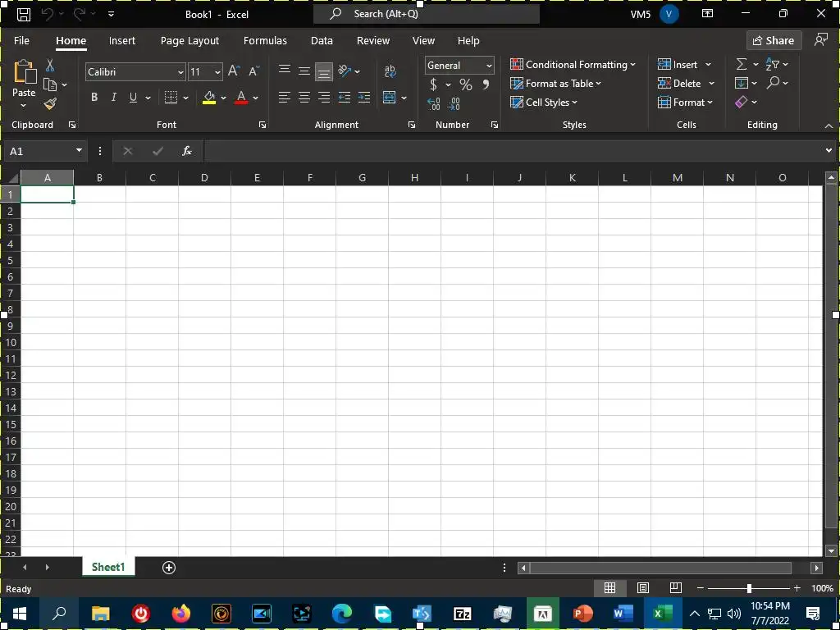840x630 pixels.
Task: Switch to the Review tab
Action: click(373, 41)
